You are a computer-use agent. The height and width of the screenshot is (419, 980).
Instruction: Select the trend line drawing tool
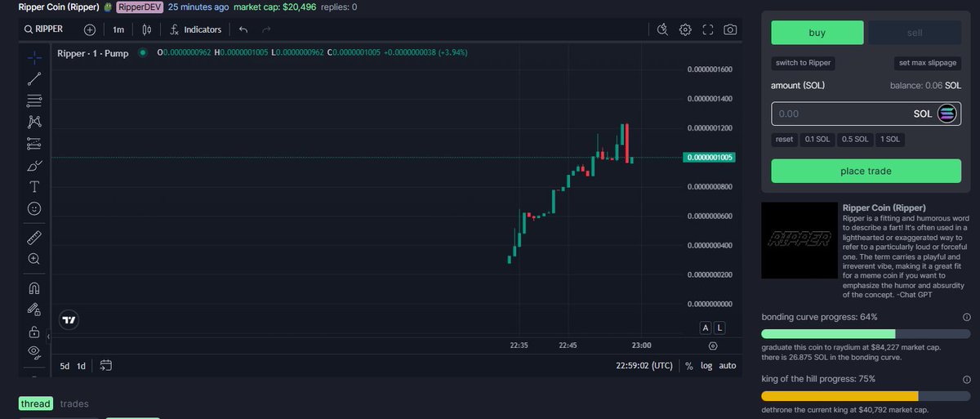click(34, 79)
